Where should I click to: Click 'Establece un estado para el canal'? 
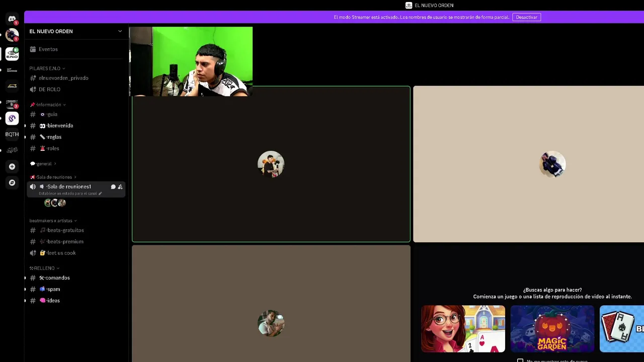coord(67,194)
